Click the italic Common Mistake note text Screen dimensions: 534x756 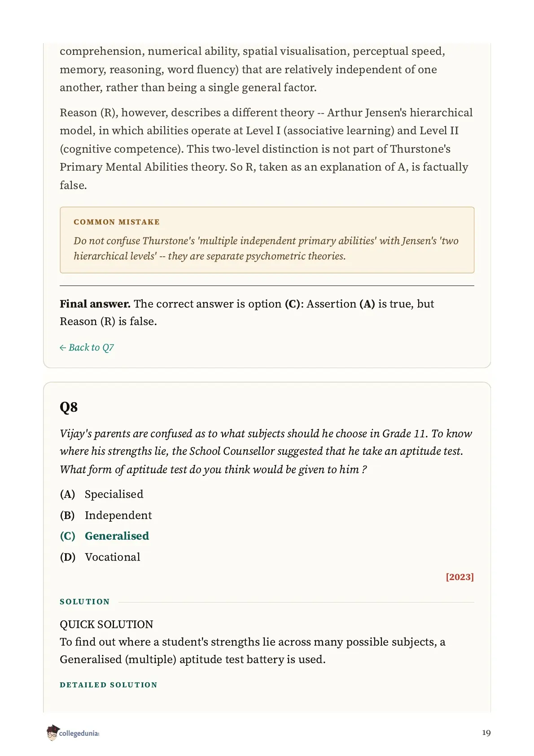click(x=266, y=248)
